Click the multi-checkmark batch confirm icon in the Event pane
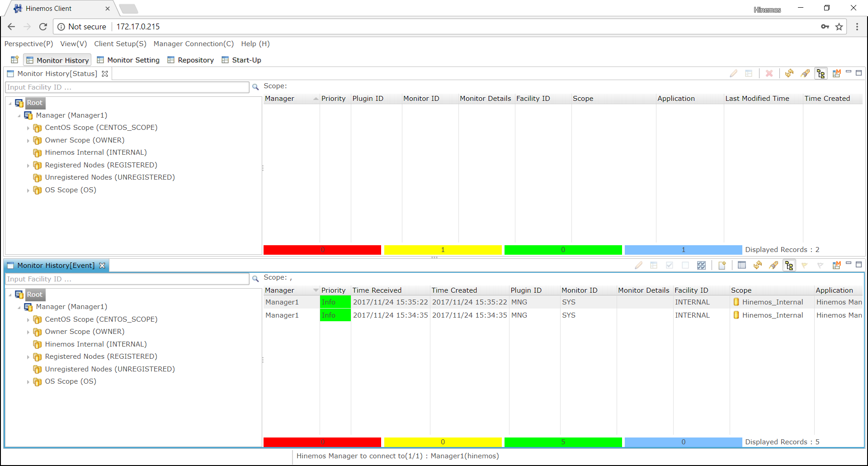Image resolution: width=868 pixels, height=466 pixels. point(701,265)
